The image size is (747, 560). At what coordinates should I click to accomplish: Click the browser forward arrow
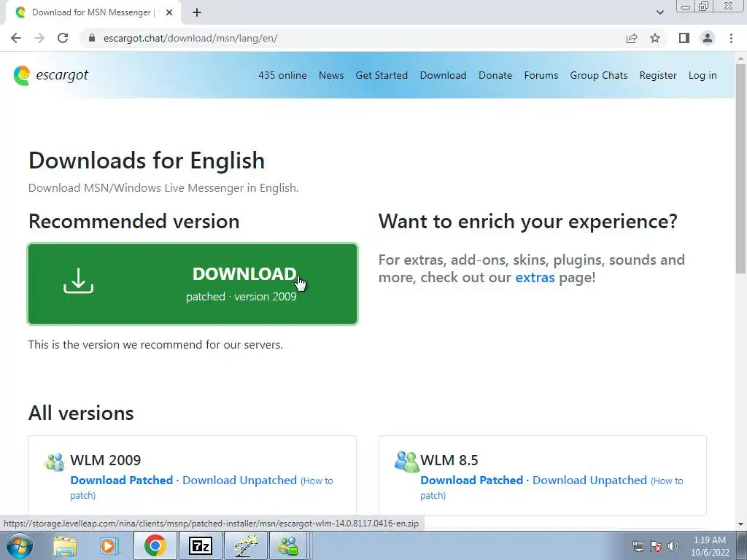[x=39, y=38]
